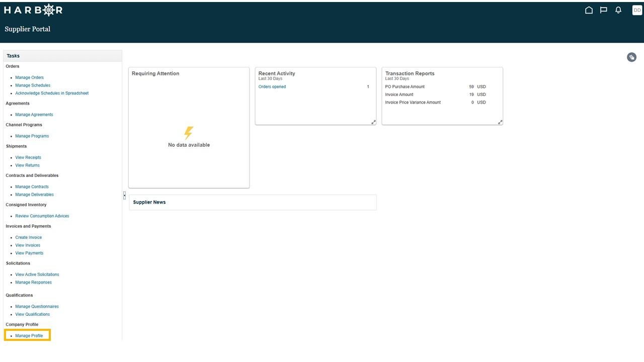Open the Home icon in header

point(589,10)
